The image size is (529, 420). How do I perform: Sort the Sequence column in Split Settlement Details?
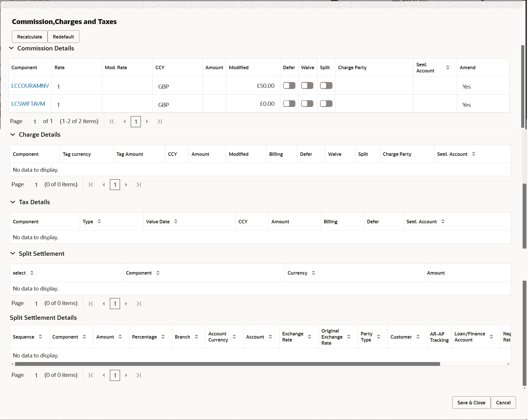pyautogui.click(x=41, y=337)
